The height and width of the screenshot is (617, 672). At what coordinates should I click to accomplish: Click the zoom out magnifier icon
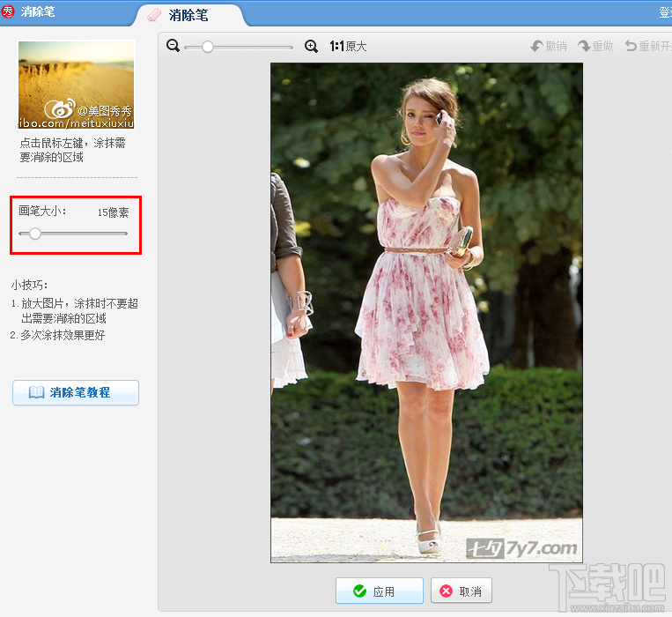[x=174, y=46]
